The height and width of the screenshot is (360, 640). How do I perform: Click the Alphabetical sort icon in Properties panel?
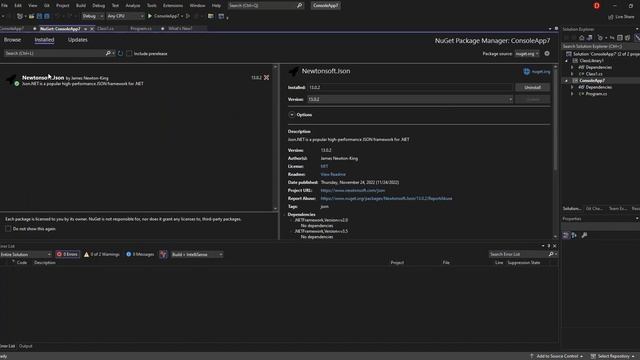(574, 235)
